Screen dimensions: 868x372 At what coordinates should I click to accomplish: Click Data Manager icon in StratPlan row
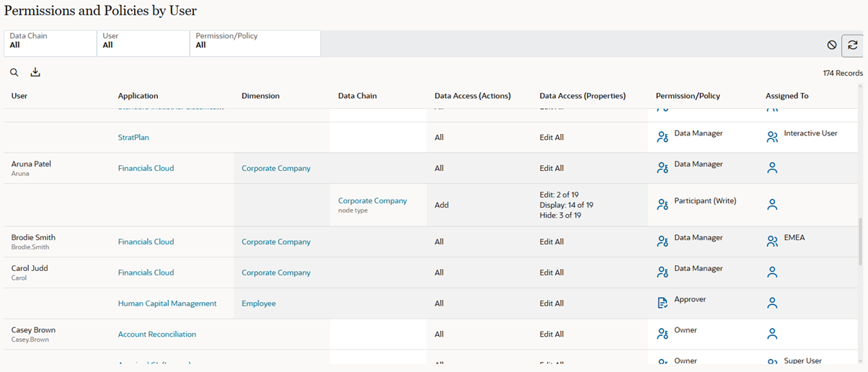click(x=663, y=137)
